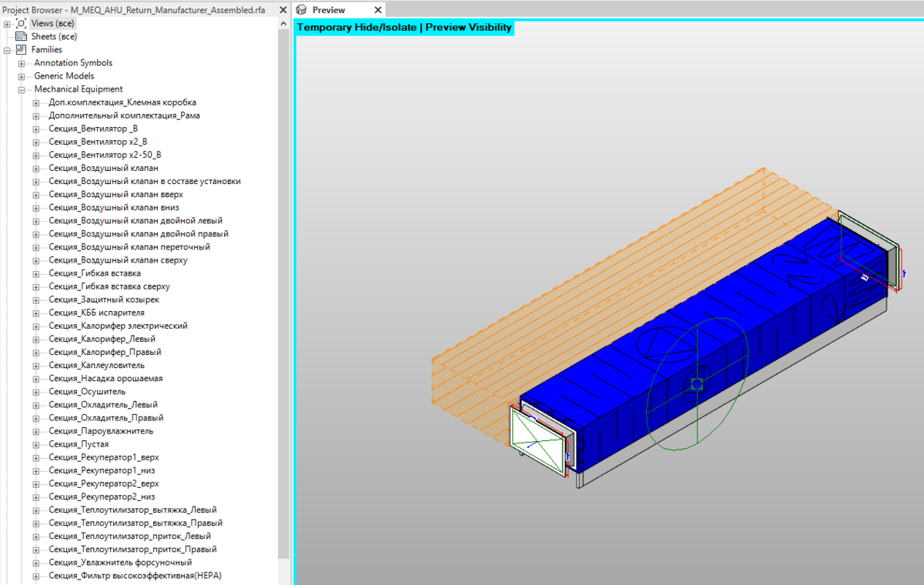The width and height of the screenshot is (924, 585).
Task: Select Секция_Каплеуловитель
Action: point(96,365)
